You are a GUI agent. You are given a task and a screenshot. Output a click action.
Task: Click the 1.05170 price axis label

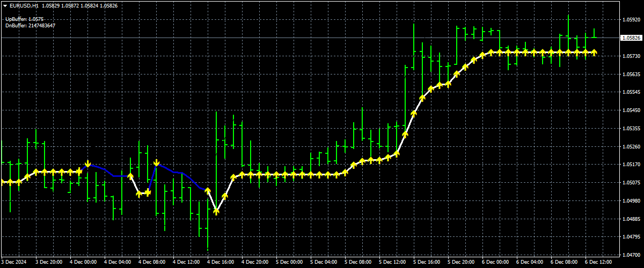[x=631, y=165]
